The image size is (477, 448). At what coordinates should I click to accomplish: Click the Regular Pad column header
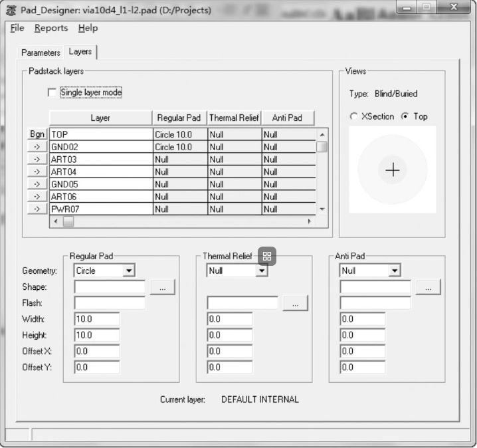pos(179,118)
